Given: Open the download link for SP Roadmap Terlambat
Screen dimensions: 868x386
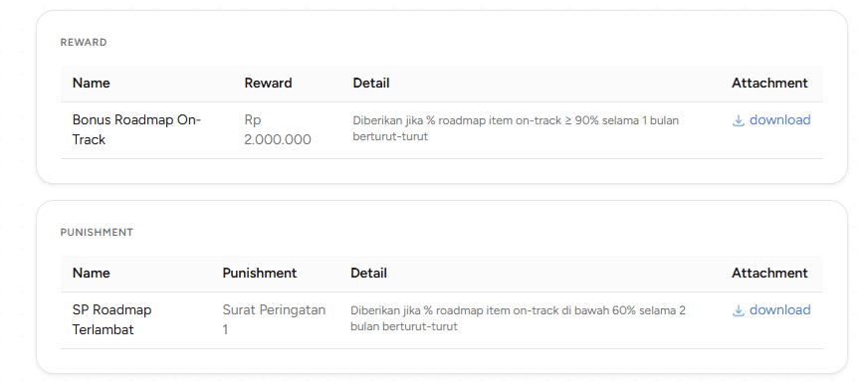Looking at the screenshot, I should pos(771,310).
